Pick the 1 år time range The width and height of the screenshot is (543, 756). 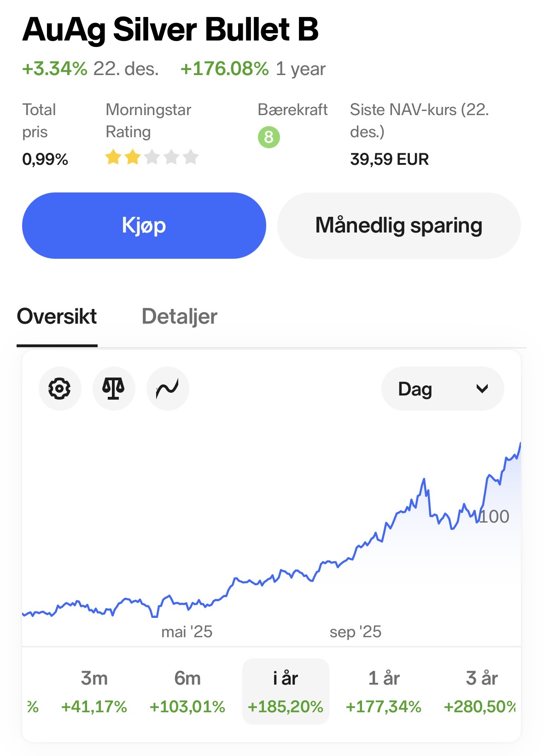tap(384, 691)
